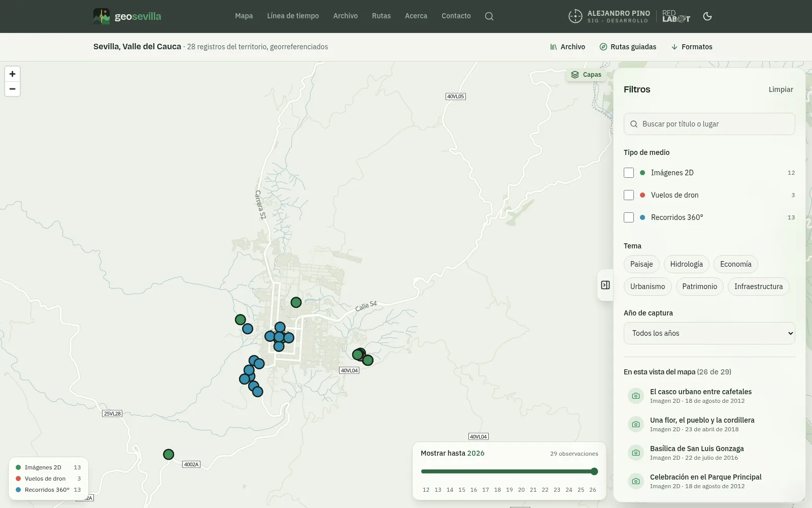Focus the Buscar por título o lugar field

709,124
